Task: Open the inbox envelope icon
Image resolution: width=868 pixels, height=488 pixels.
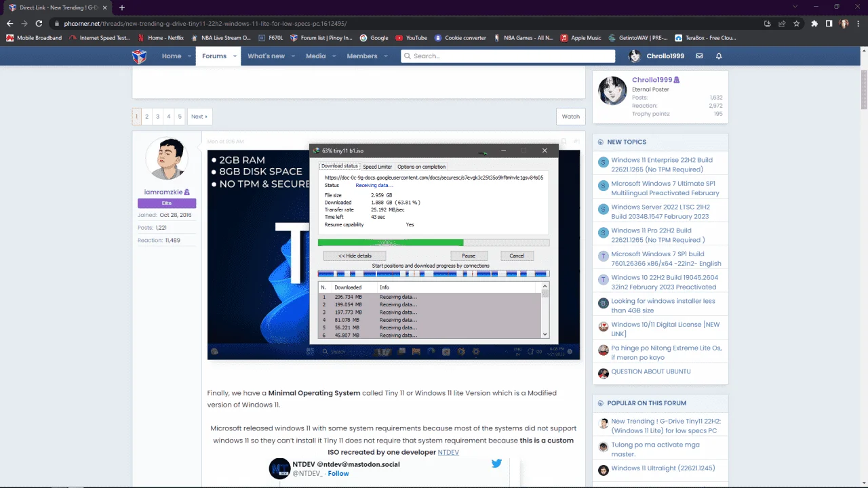Action: click(x=699, y=56)
